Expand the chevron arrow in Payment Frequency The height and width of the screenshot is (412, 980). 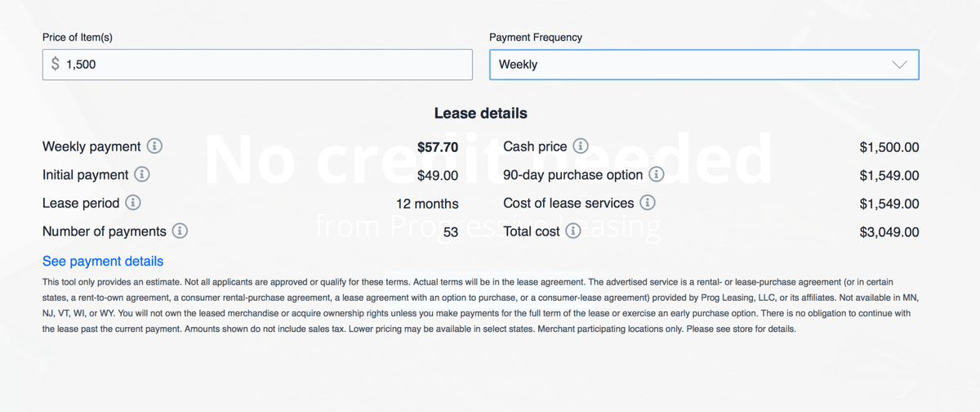[899, 65]
